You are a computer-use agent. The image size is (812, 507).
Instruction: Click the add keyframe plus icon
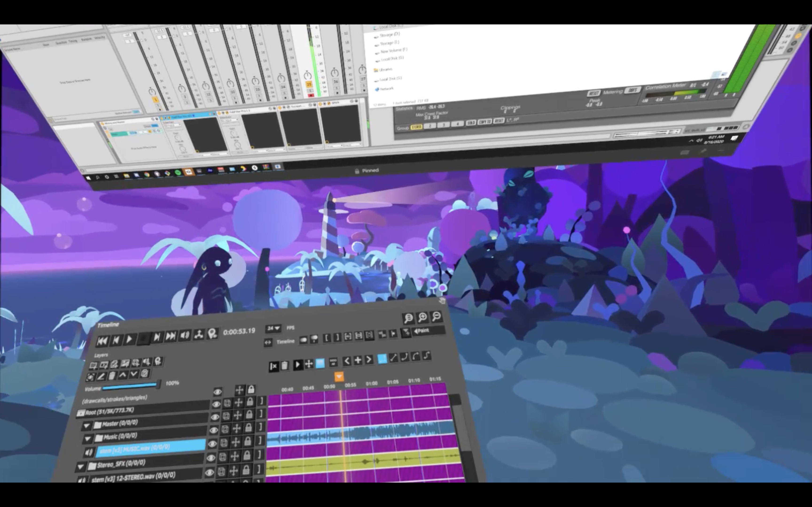(x=358, y=361)
